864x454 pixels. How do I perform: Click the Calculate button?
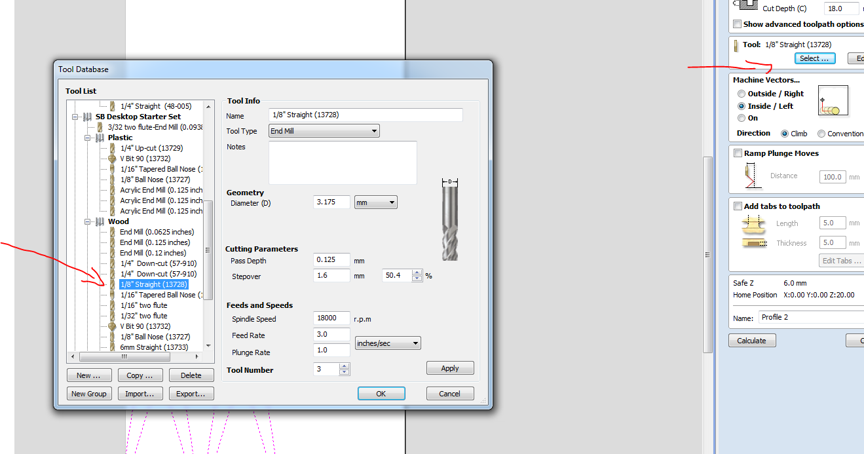752,340
